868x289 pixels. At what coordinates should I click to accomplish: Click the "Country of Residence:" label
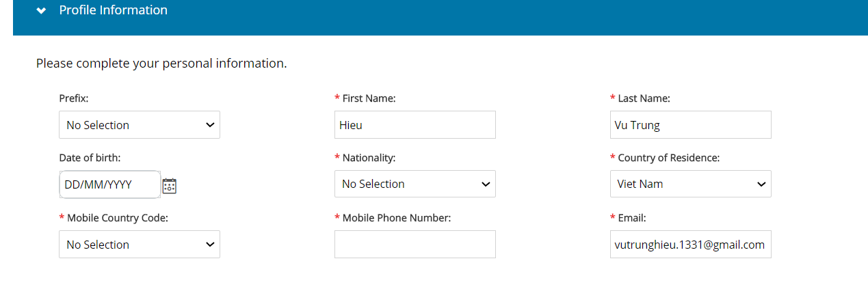tap(669, 158)
